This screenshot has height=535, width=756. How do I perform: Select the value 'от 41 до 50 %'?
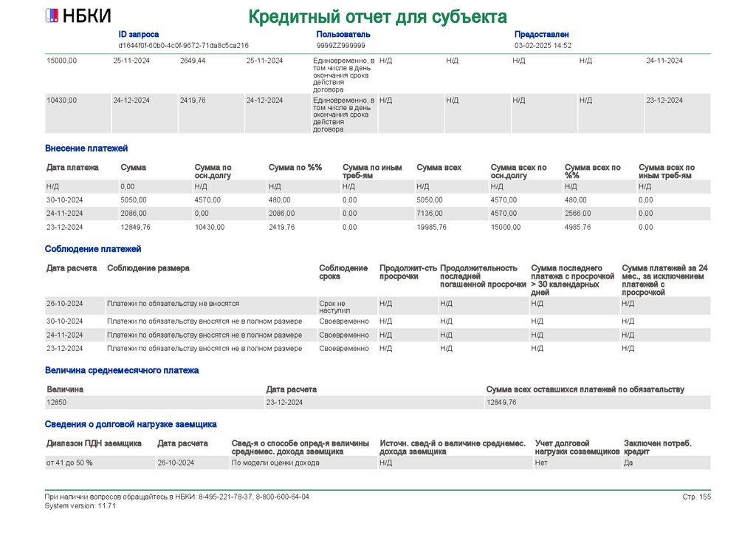[x=69, y=463]
